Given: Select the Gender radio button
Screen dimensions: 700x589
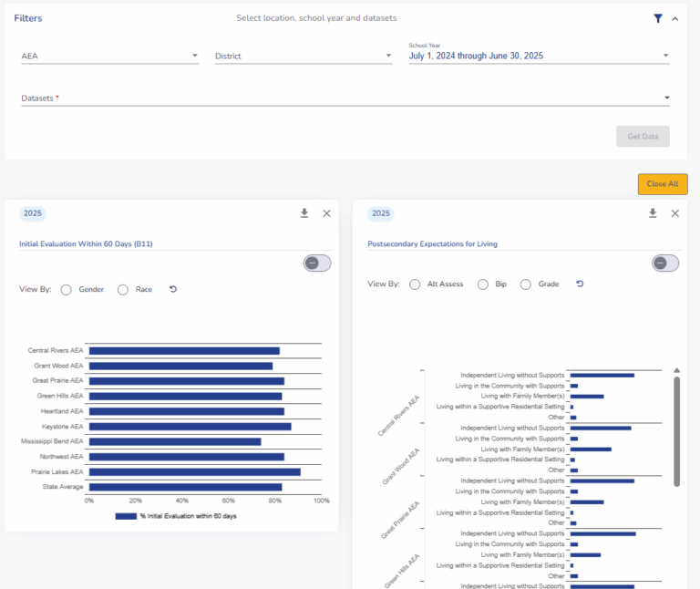Looking at the screenshot, I should 67,290.
